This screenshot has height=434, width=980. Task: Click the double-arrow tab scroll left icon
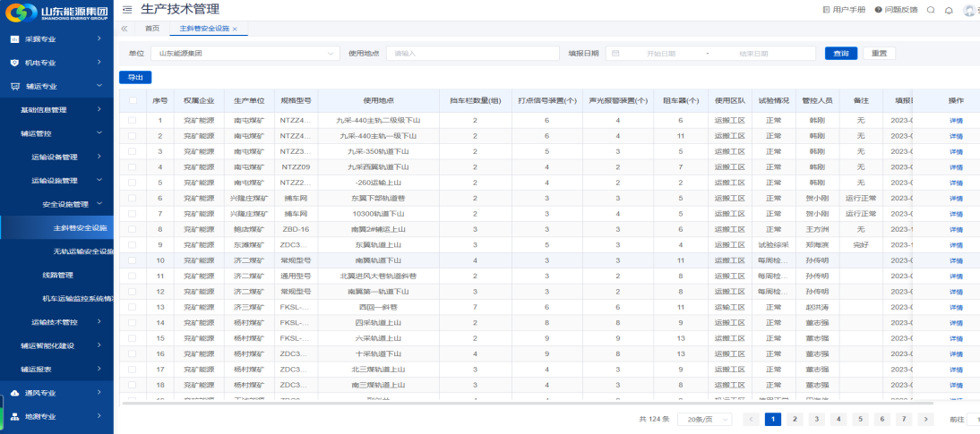(x=125, y=29)
